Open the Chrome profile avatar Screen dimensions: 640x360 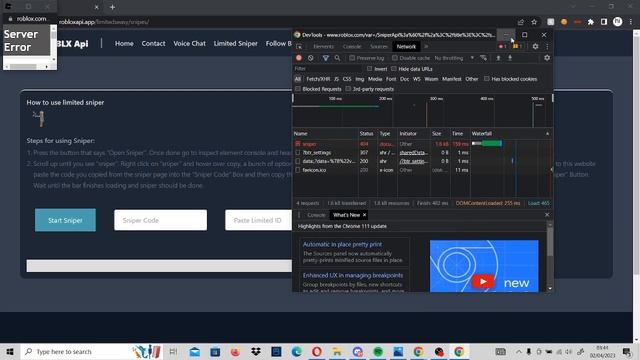click(x=618, y=22)
